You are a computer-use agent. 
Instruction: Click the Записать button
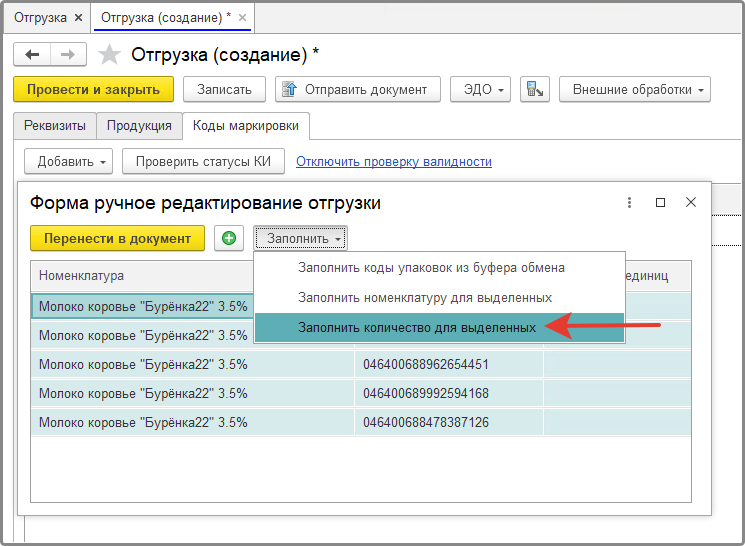point(224,89)
